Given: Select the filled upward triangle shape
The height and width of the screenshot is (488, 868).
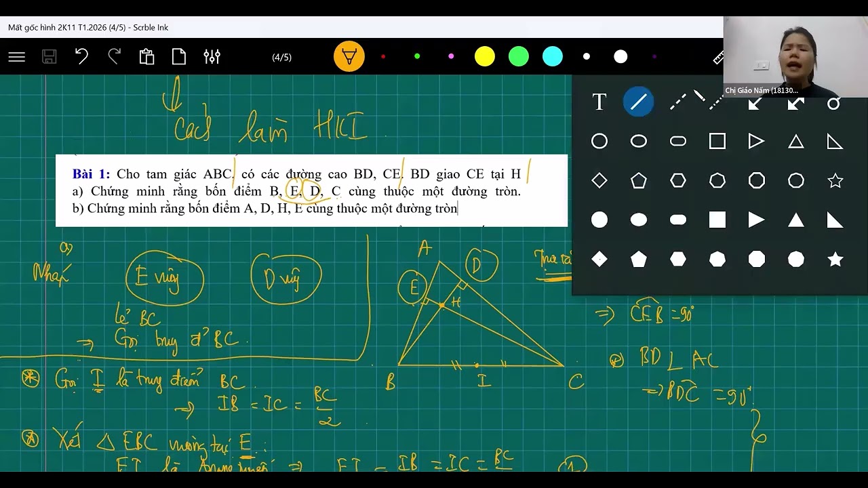Looking at the screenshot, I should click(x=796, y=220).
